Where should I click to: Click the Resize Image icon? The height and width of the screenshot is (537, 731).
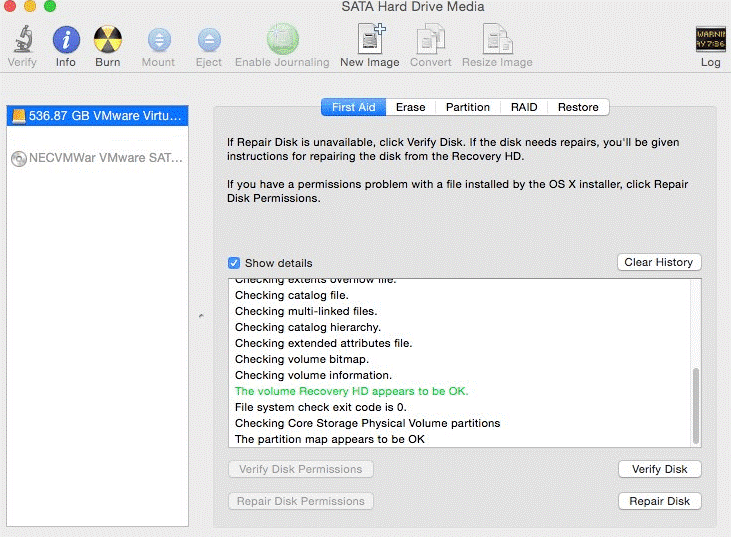497,39
